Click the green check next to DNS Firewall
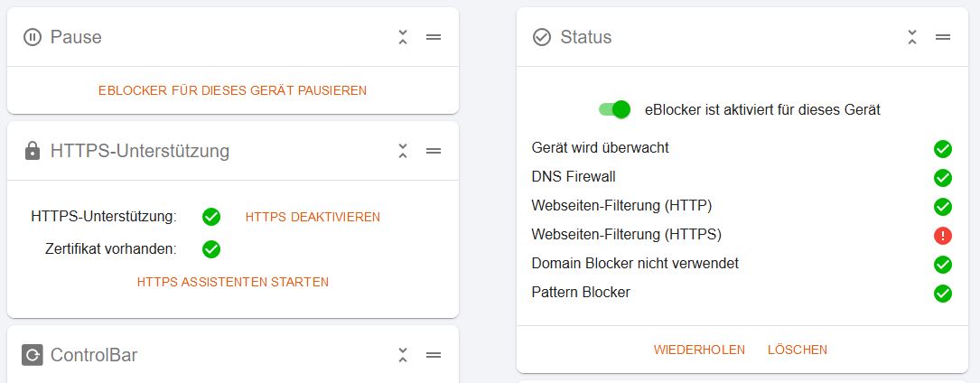Viewport: 980px width, 383px height. pos(942,178)
